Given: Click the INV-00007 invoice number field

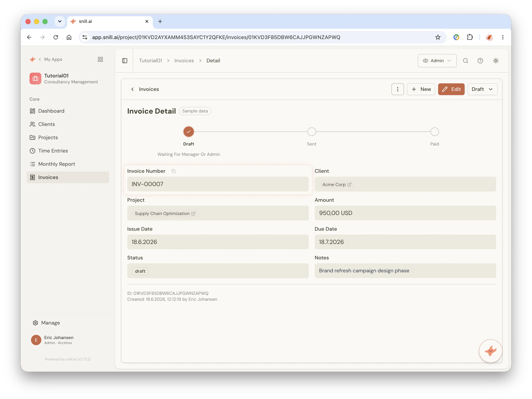Looking at the screenshot, I should [x=218, y=184].
